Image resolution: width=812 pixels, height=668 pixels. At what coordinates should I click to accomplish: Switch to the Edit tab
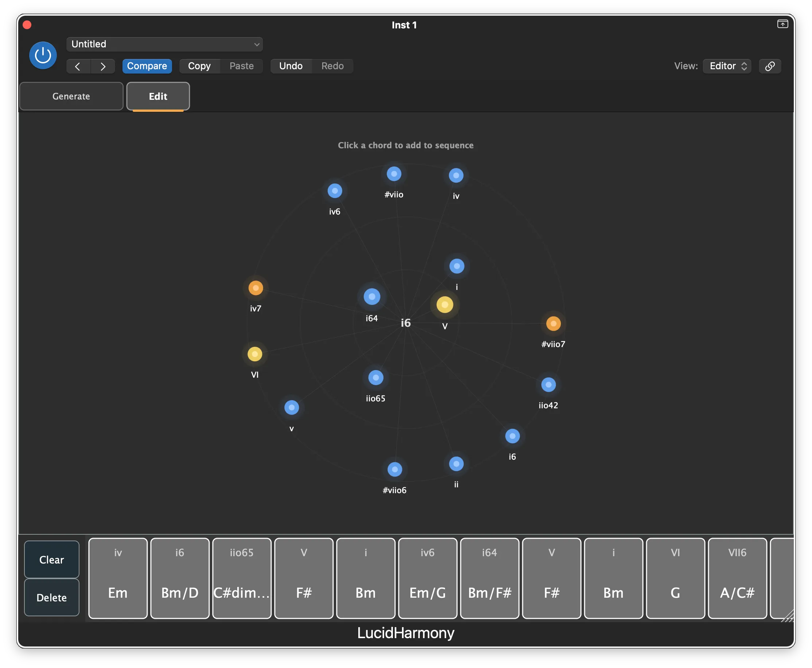click(158, 96)
